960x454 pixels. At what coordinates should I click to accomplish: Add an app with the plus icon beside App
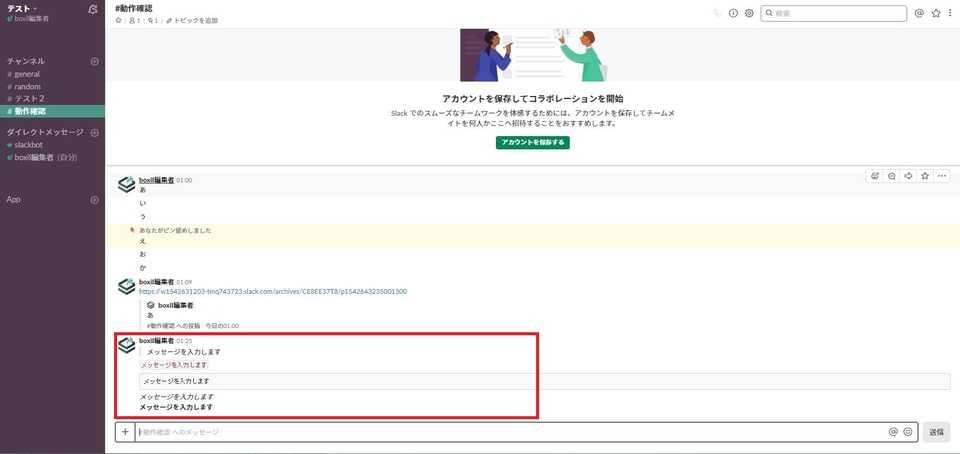click(x=95, y=200)
